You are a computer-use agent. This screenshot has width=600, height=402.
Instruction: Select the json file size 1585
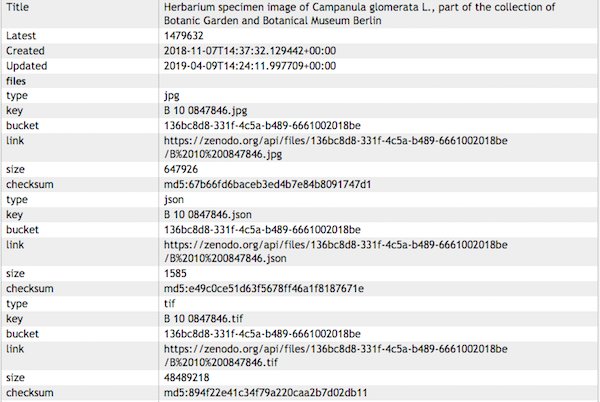pyautogui.click(x=175, y=273)
